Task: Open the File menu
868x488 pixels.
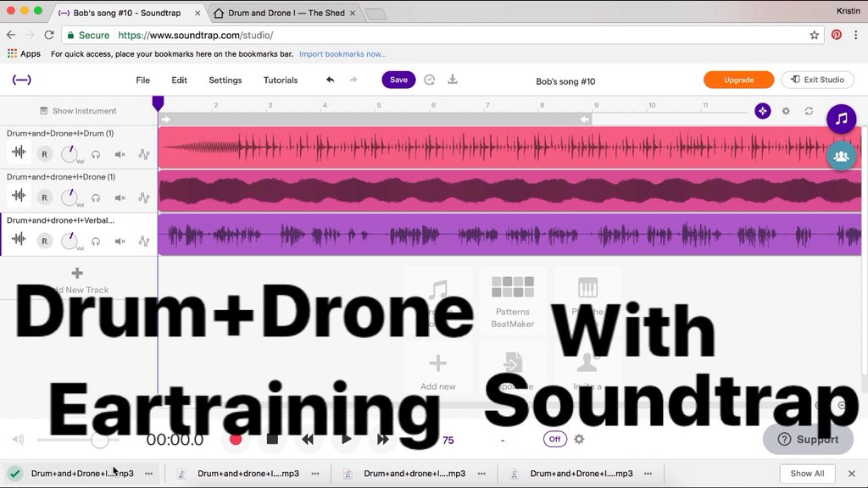Action: click(142, 80)
